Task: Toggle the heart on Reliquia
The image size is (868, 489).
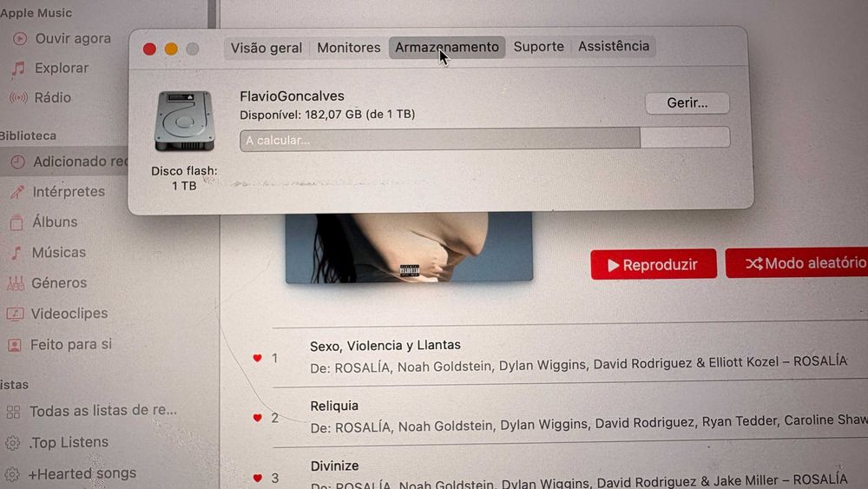Action: (x=258, y=418)
